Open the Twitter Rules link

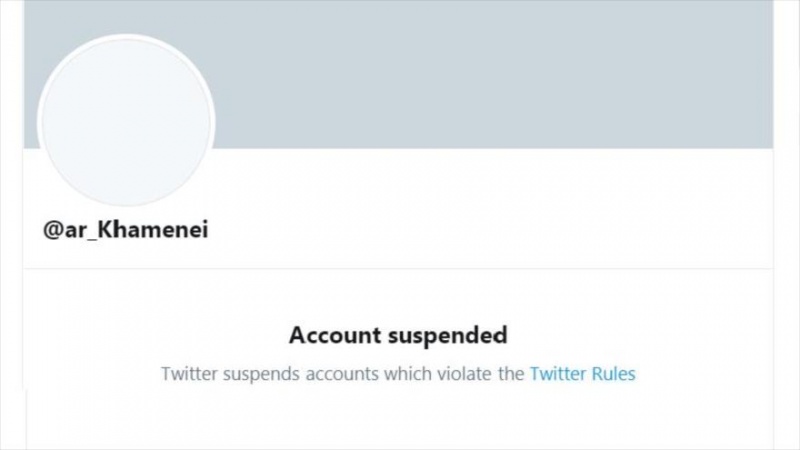click(x=582, y=374)
